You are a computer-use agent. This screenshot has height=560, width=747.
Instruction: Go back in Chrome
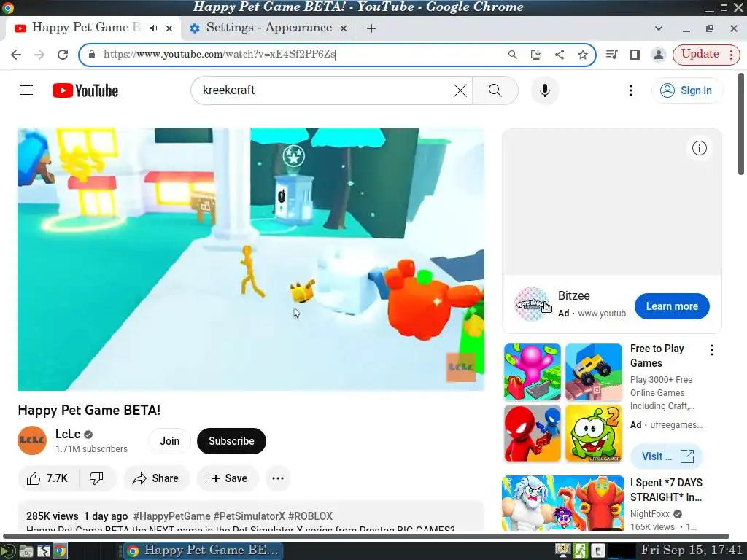(x=16, y=54)
